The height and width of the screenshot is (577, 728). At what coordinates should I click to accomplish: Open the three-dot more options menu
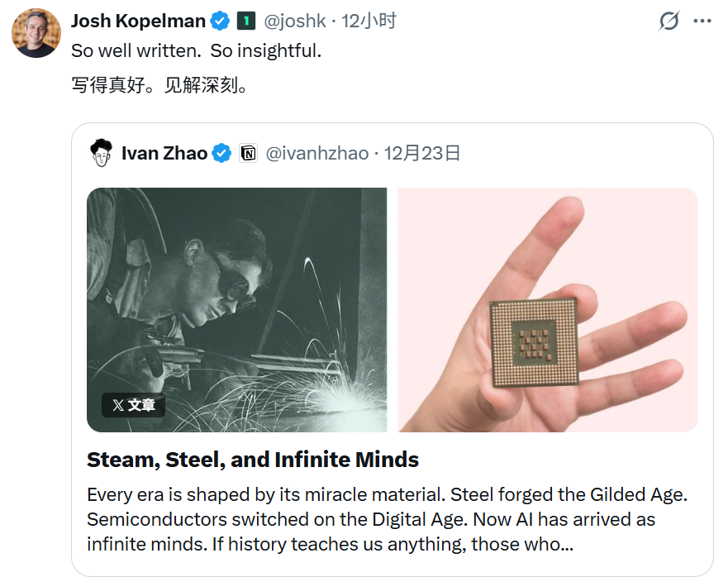(702, 21)
